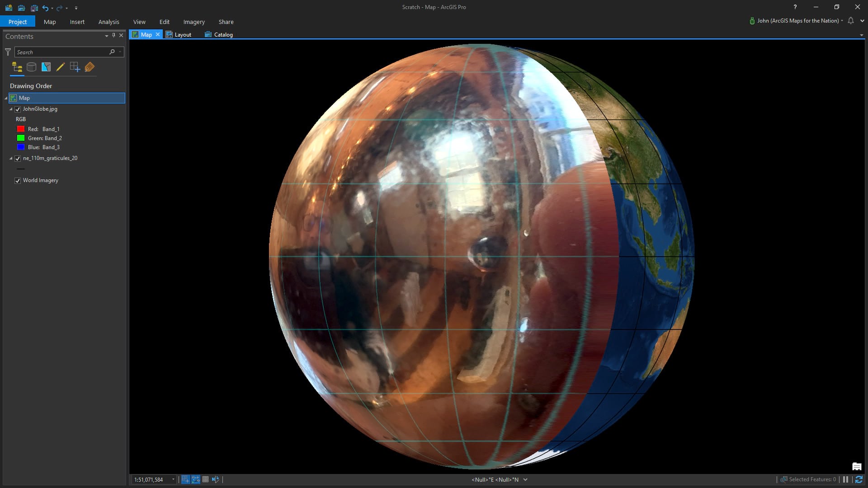The height and width of the screenshot is (488, 868).
Task: Select List By Data Source icon
Action: pyautogui.click(x=31, y=67)
